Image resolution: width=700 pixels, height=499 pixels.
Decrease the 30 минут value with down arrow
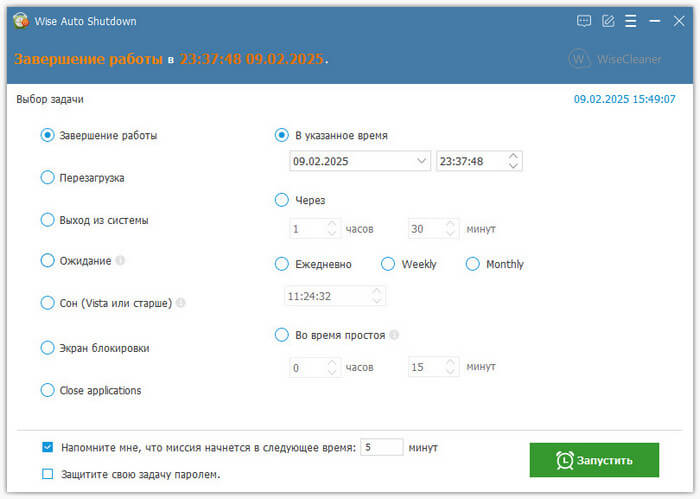coord(450,234)
